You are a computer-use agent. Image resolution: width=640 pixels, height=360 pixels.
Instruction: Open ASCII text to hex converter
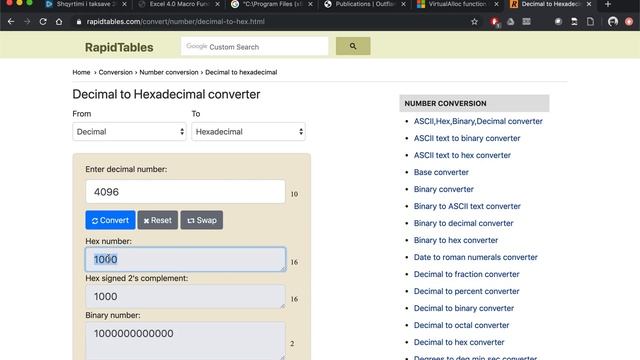click(462, 155)
